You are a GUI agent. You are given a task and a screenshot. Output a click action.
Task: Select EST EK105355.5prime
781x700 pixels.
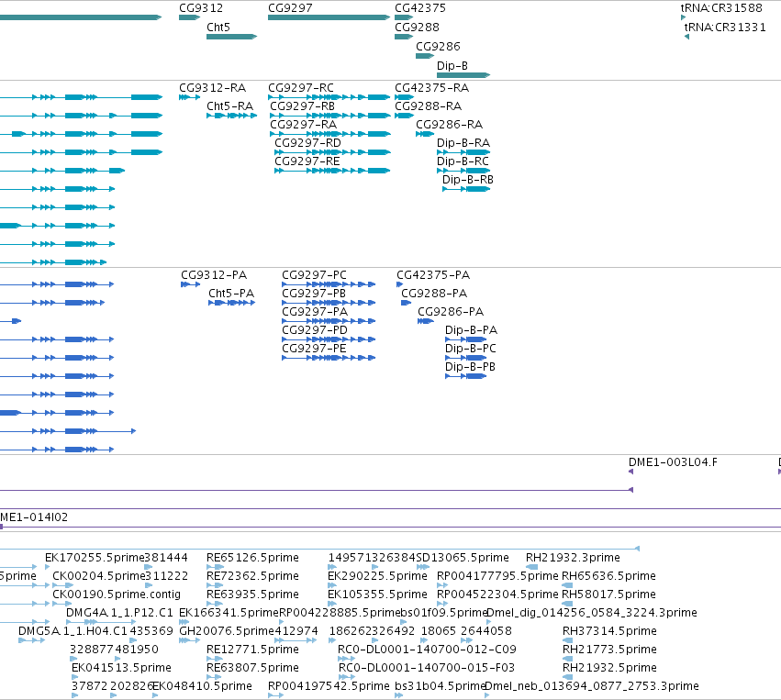377,594
